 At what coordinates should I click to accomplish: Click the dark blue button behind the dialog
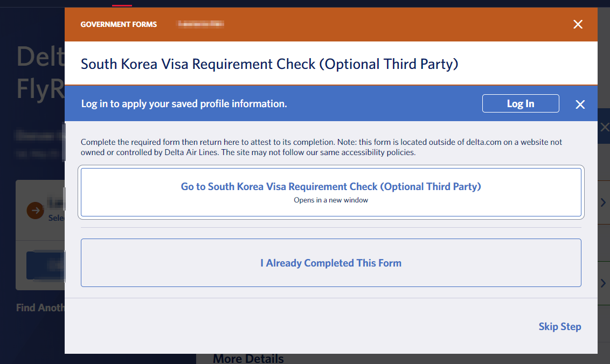point(45,264)
